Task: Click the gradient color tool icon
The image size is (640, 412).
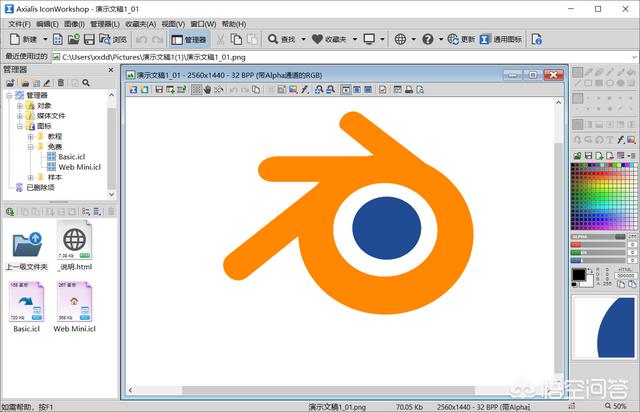Action: coord(631,140)
